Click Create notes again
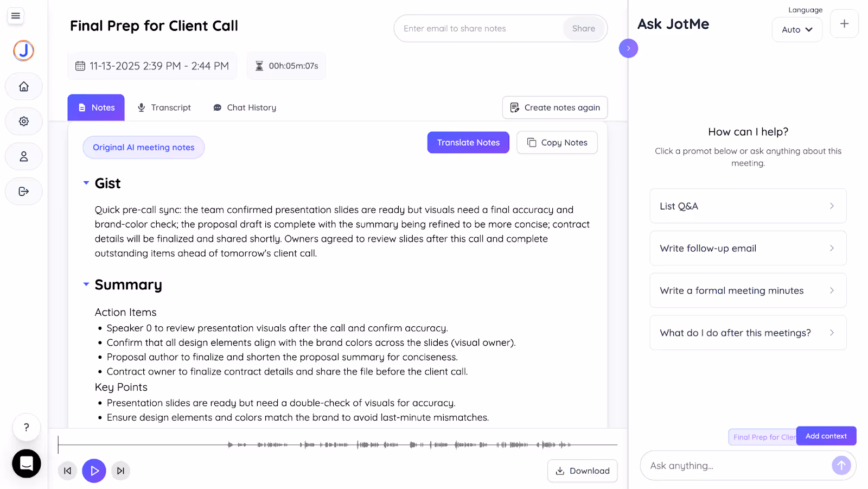The image size is (868, 489). pyautogui.click(x=554, y=107)
